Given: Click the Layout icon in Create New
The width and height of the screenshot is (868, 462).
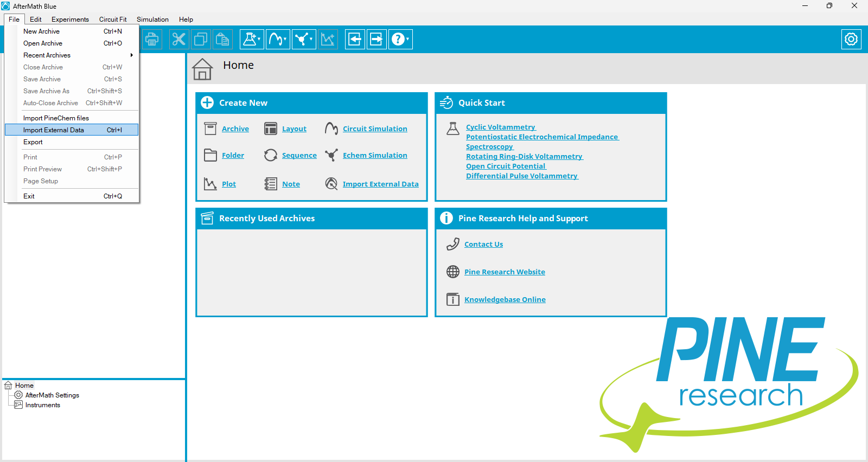Looking at the screenshot, I should pyautogui.click(x=271, y=129).
